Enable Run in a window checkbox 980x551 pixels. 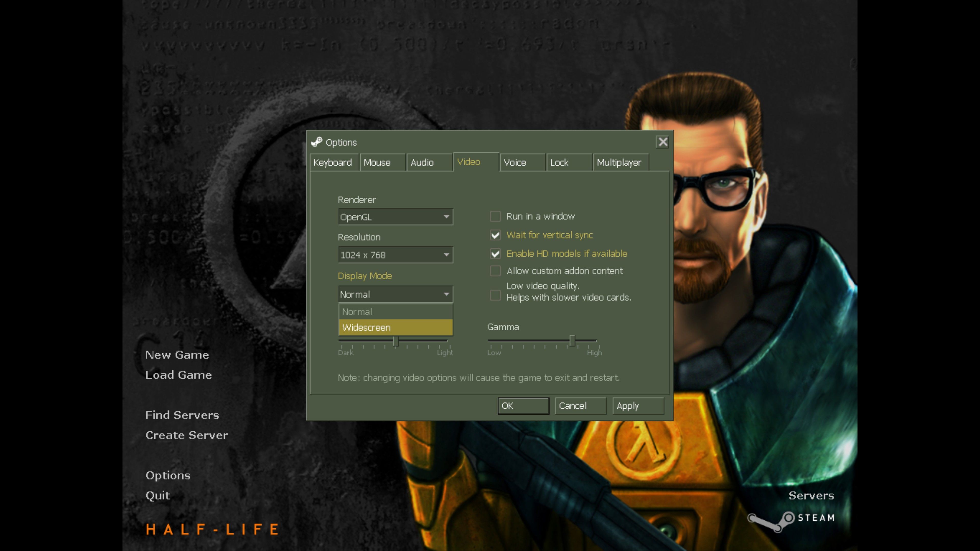tap(495, 216)
